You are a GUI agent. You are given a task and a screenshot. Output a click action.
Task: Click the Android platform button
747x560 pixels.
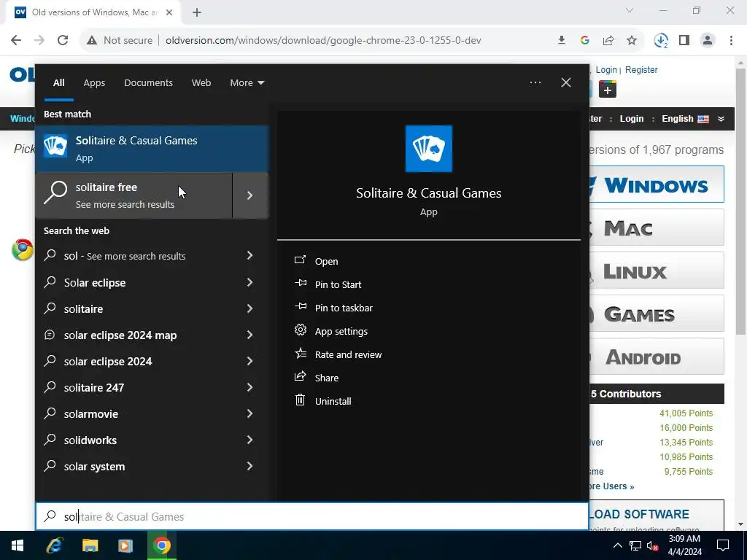tap(657, 357)
